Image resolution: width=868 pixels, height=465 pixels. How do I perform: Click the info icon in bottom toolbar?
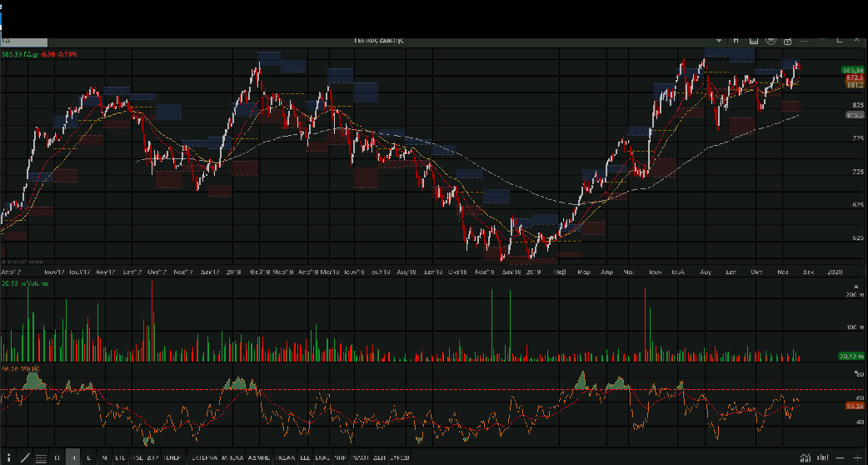[7, 457]
